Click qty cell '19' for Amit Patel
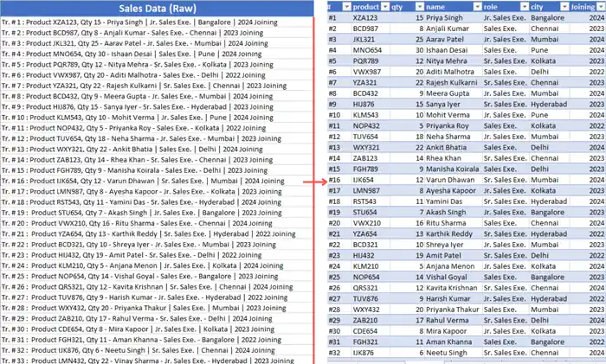 (407, 256)
